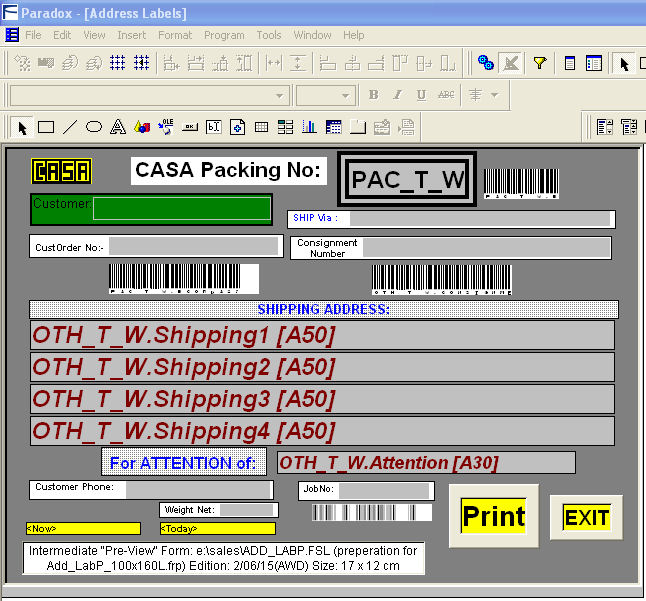This screenshot has height=601, width=646.
Task: Click the second object-tree icon at far right
Action: point(629,127)
